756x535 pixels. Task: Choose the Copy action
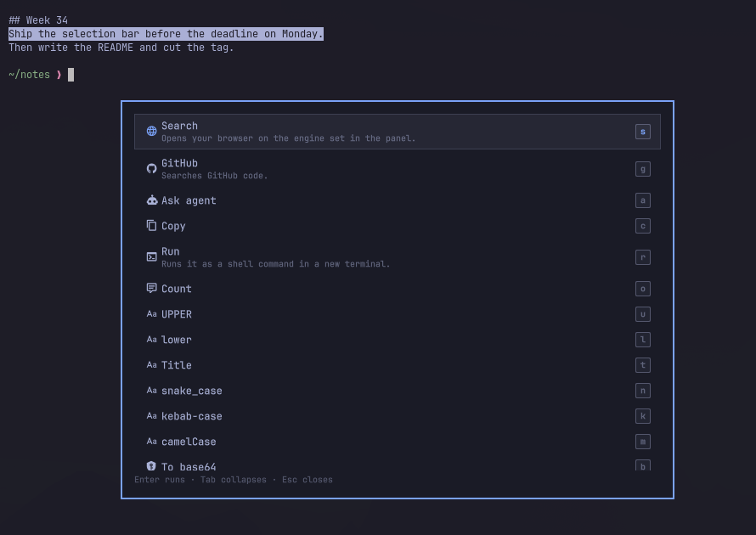point(398,226)
